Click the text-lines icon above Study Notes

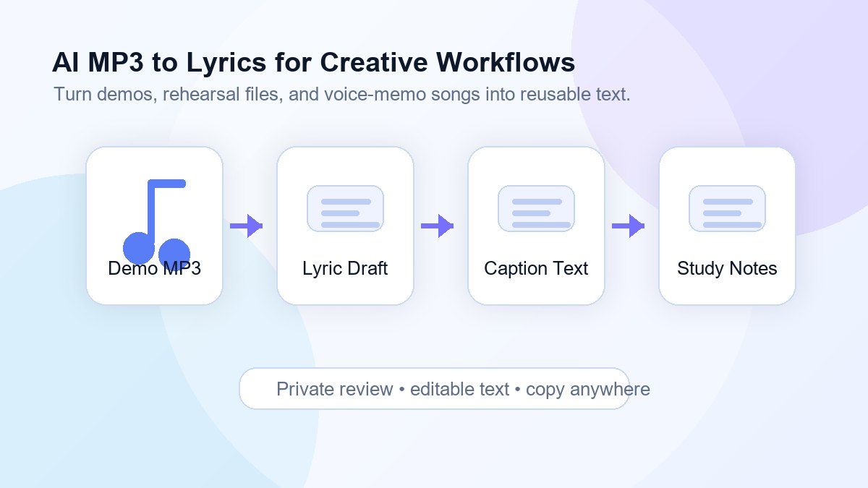click(x=727, y=209)
